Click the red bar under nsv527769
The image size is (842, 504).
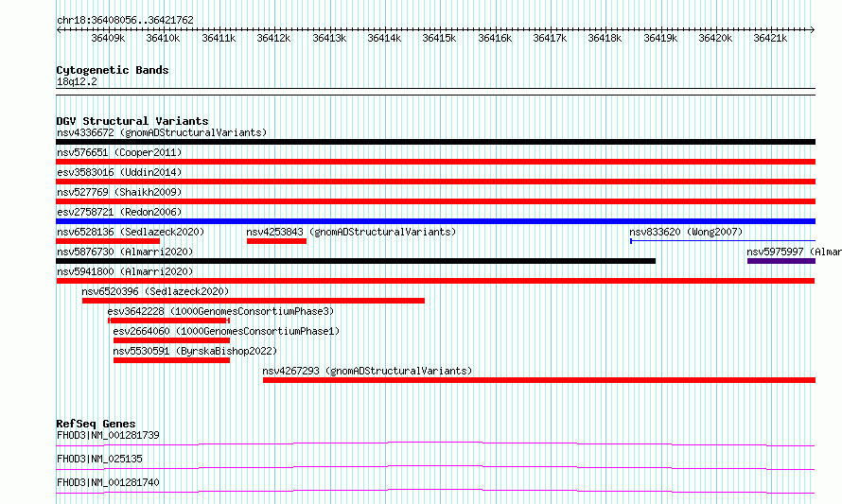(435, 201)
